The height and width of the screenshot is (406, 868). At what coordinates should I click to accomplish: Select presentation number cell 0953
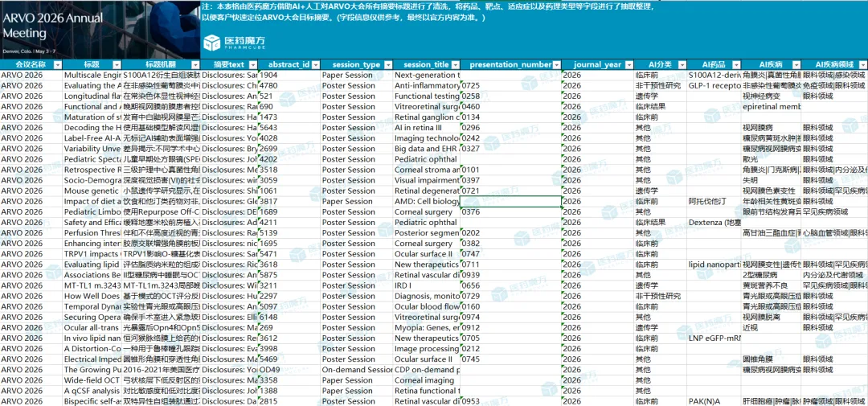[511, 401]
